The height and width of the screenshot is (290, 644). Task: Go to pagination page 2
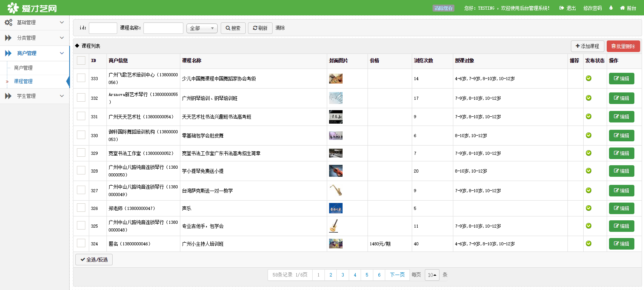pyautogui.click(x=331, y=275)
